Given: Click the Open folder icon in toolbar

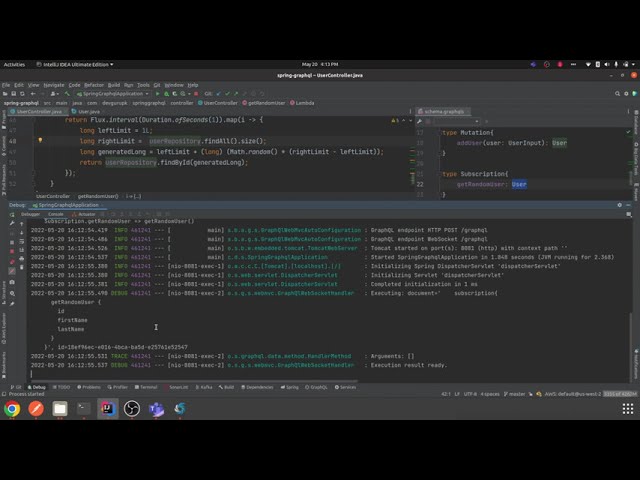Looking at the screenshot, I should click(5, 94).
